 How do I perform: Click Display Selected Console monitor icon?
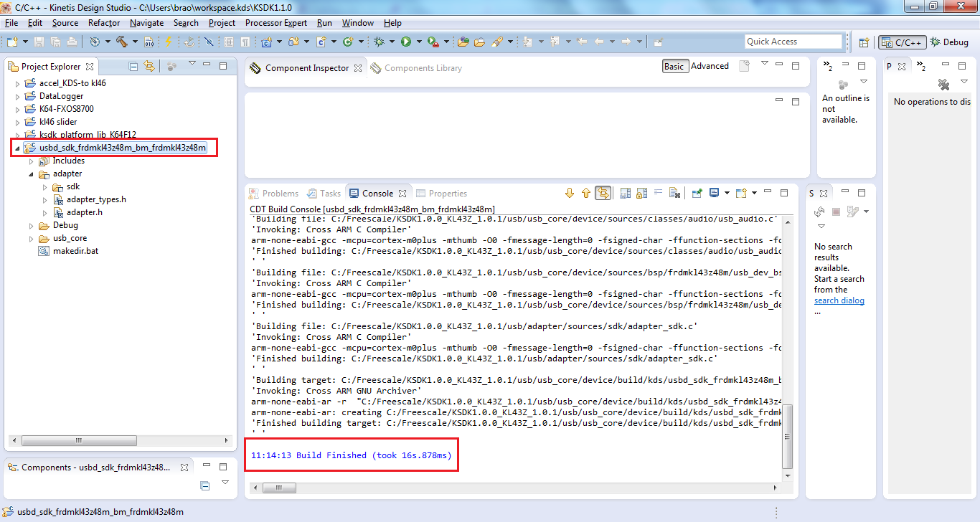coord(714,193)
